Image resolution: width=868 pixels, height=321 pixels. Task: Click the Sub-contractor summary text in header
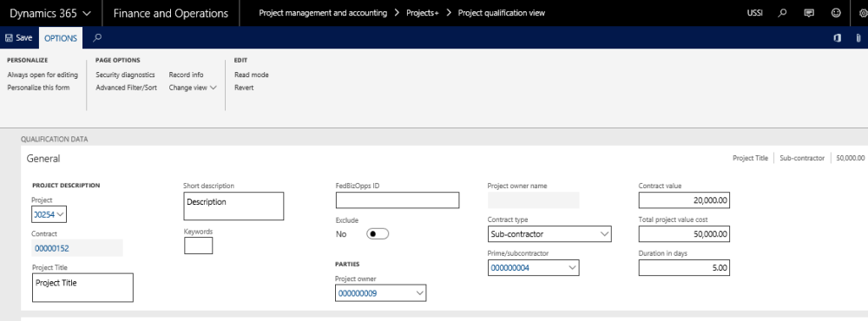pos(802,158)
